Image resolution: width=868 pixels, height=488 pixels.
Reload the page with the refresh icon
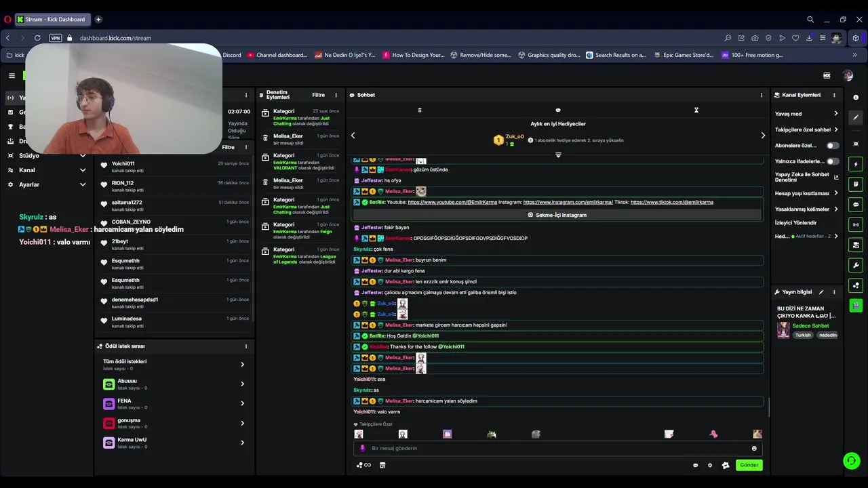(37, 38)
